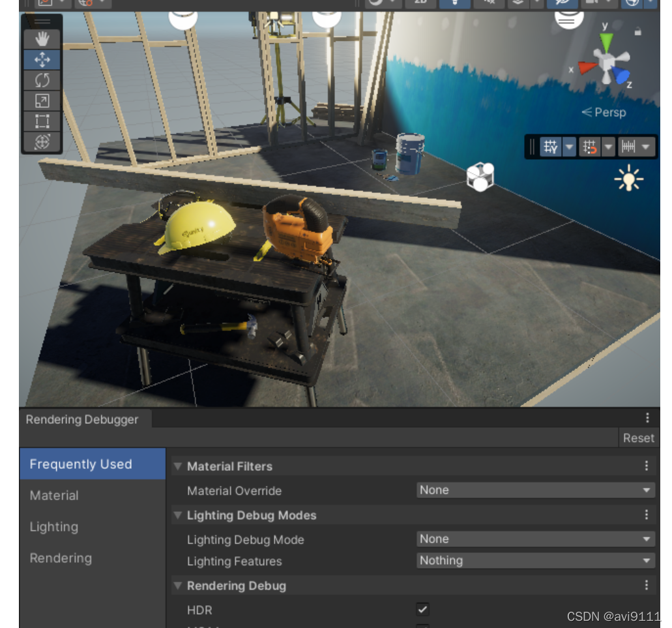Select the Hand view tool
This screenshot has height=628, width=672.
click(42, 38)
